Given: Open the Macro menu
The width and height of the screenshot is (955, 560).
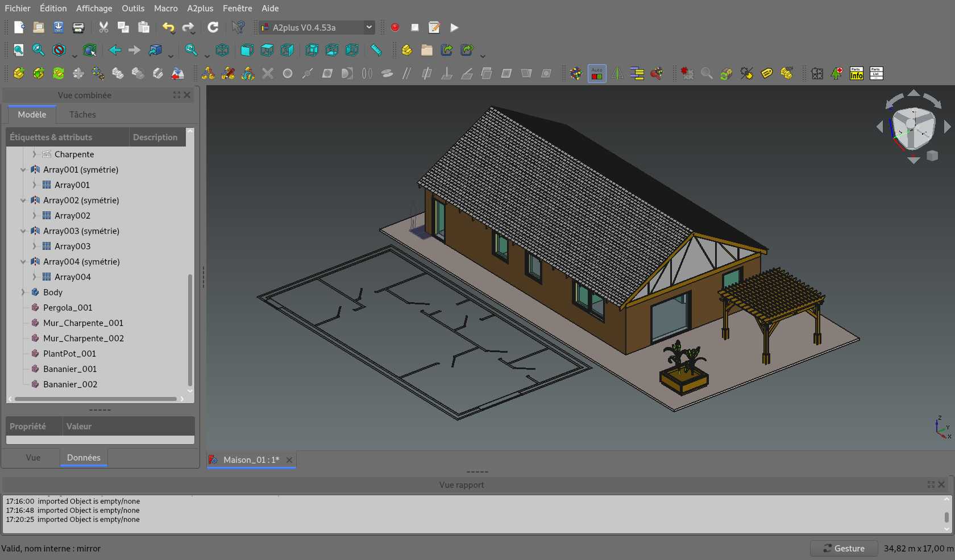Looking at the screenshot, I should point(166,8).
